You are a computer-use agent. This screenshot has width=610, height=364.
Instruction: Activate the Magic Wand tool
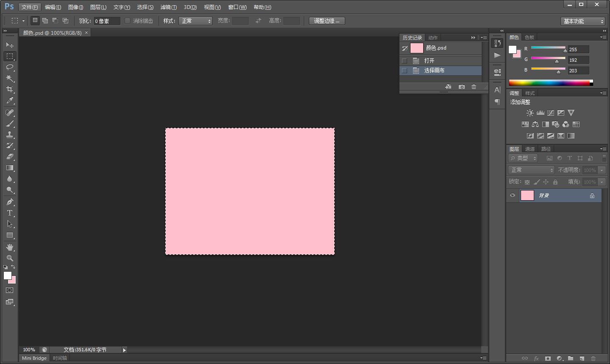10,78
